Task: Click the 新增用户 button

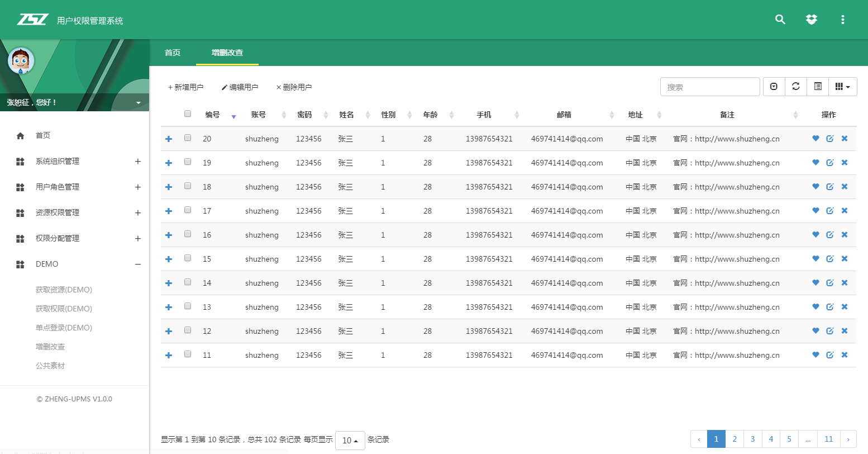Action: (x=185, y=87)
